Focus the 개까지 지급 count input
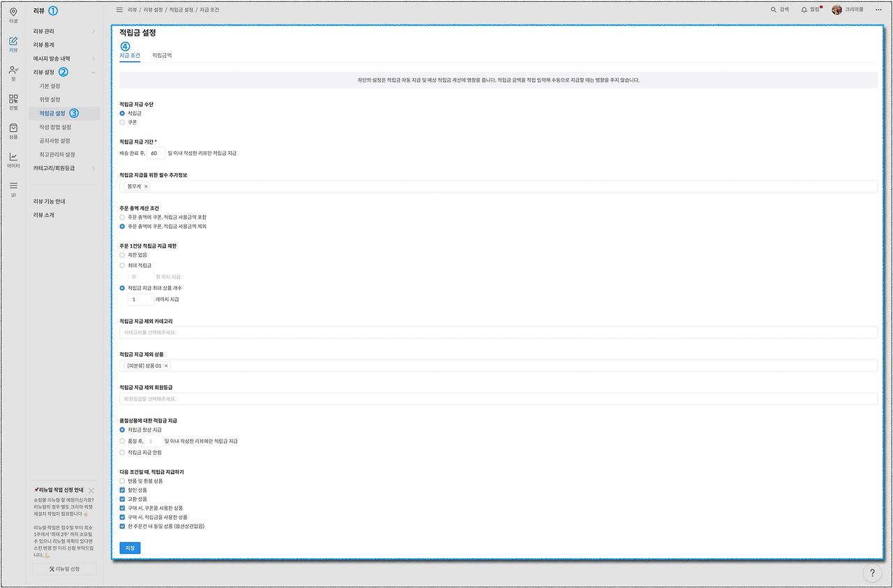This screenshot has height=588, width=893. point(141,299)
